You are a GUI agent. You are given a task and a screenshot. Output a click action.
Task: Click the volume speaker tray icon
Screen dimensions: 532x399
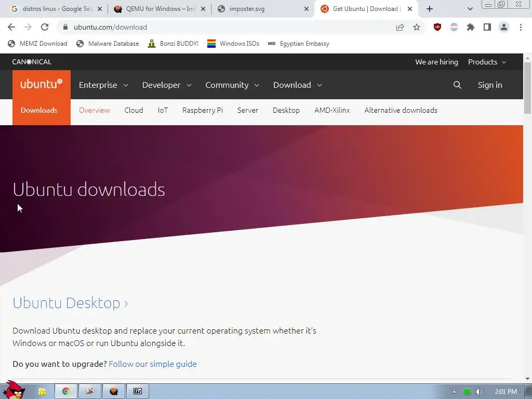pos(479,392)
